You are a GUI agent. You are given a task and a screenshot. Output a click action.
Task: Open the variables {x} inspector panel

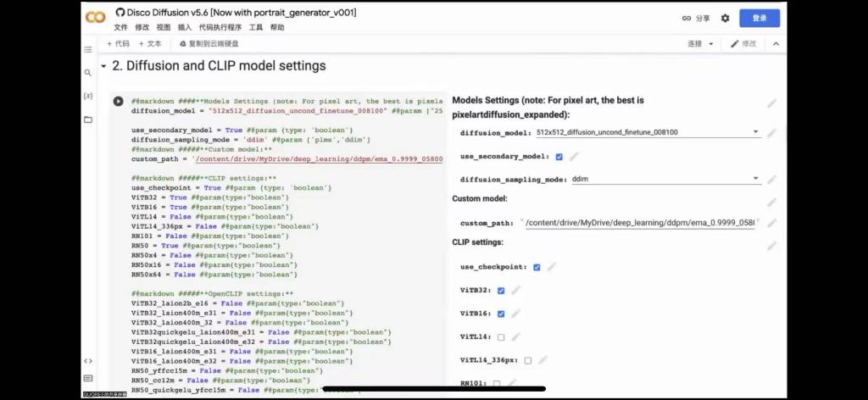(88, 96)
